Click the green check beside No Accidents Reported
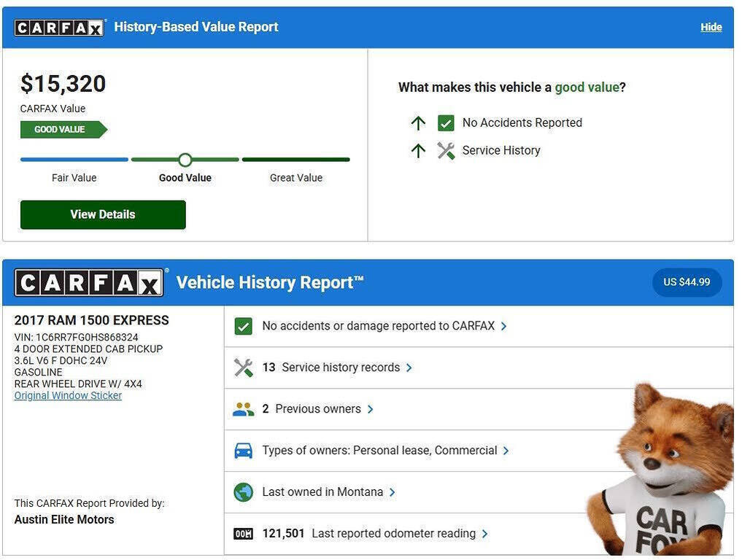 pos(446,123)
